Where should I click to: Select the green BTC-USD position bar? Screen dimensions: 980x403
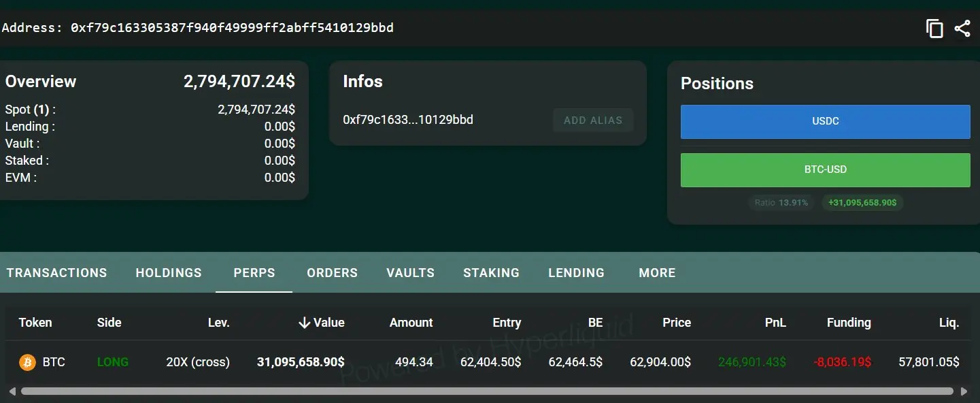pyautogui.click(x=825, y=170)
